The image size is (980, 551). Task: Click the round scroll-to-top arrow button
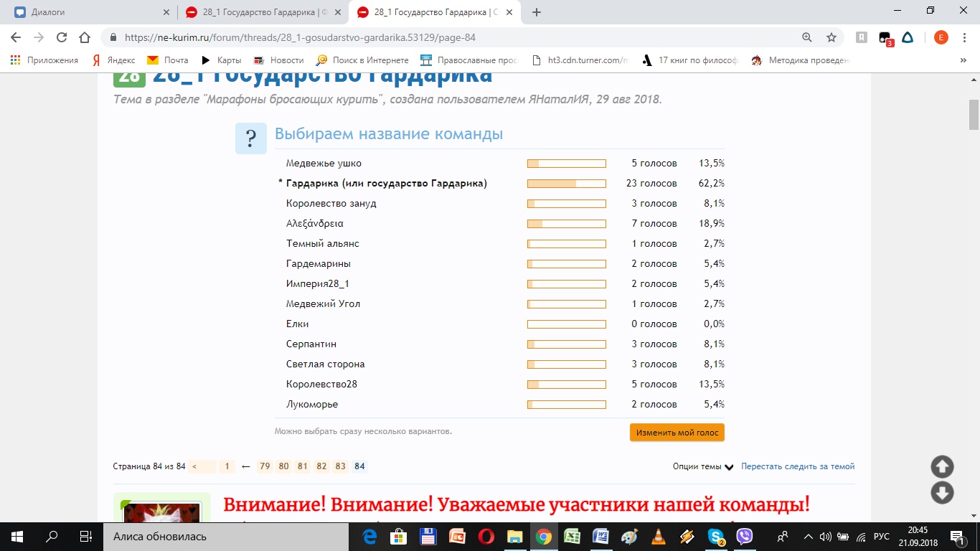(x=942, y=467)
